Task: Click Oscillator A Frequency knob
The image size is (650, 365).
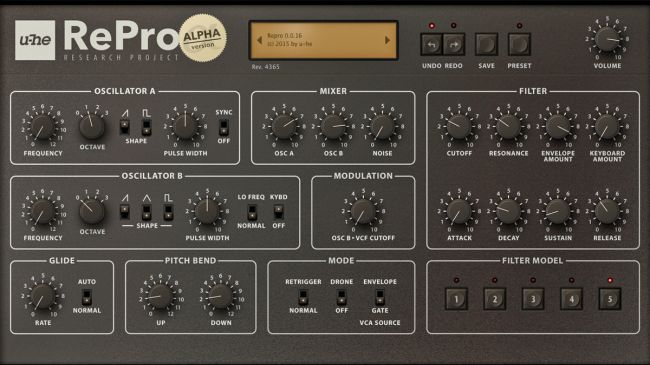Action: 43,127
